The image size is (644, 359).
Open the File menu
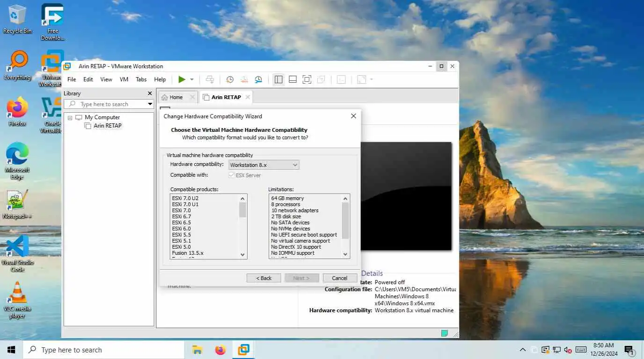(72, 79)
